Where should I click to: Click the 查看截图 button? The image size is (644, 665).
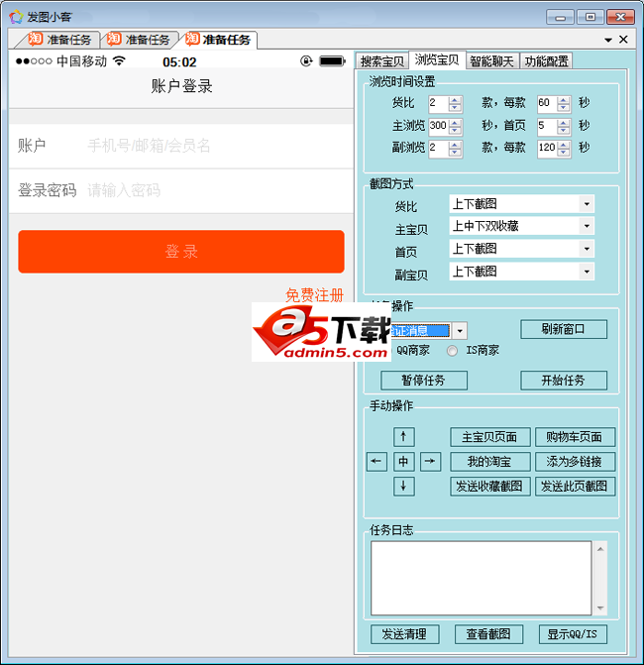tap(488, 634)
